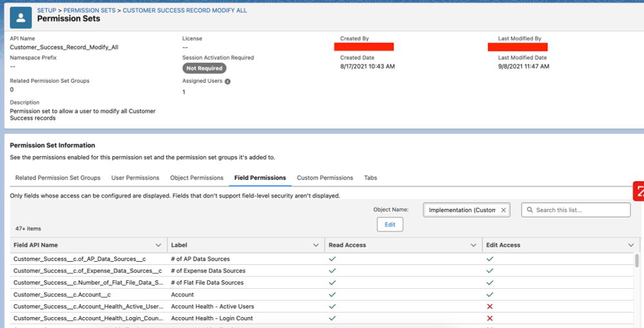This screenshot has width=644, height=328.
Task: Go to PERMISSION SETS breadcrumb link
Action: point(89,10)
